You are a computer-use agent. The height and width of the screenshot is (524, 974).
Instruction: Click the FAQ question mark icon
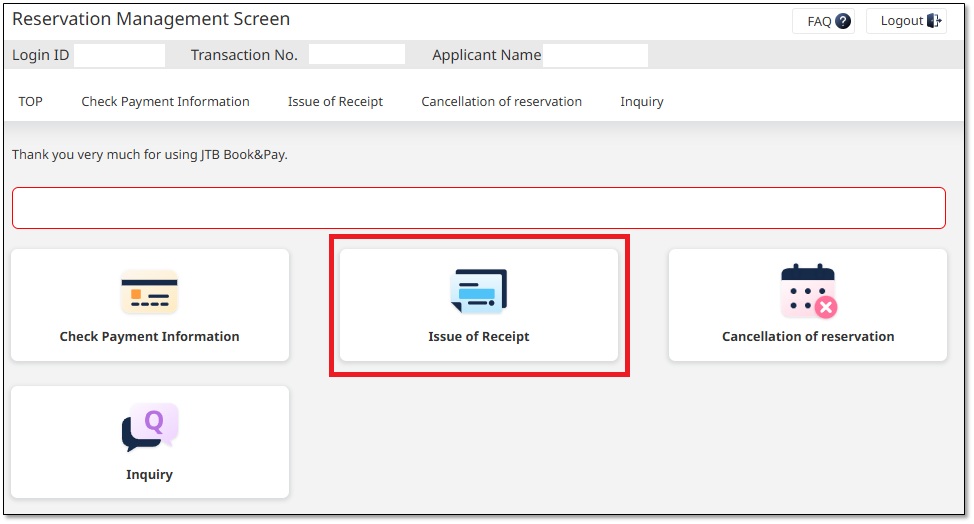click(843, 21)
